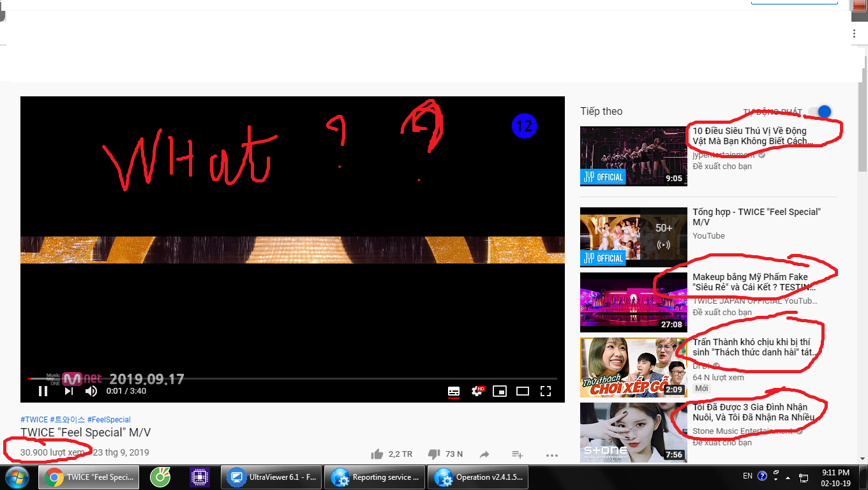
Task: Open the network connection tray icon
Action: tap(804, 477)
